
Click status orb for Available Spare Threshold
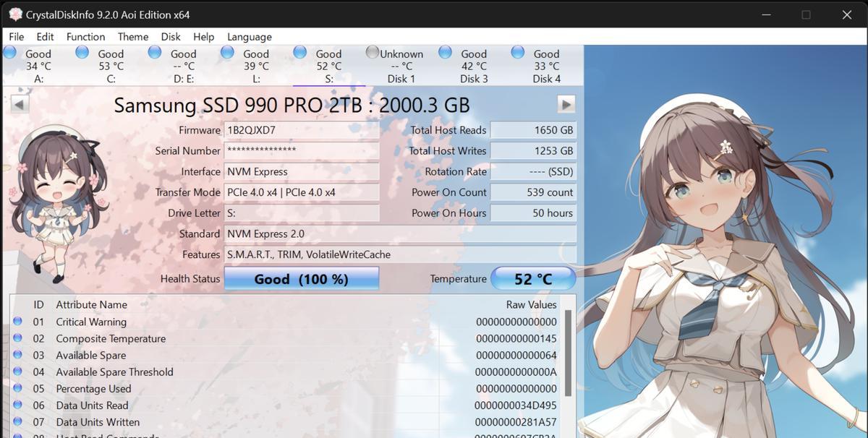click(x=17, y=372)
